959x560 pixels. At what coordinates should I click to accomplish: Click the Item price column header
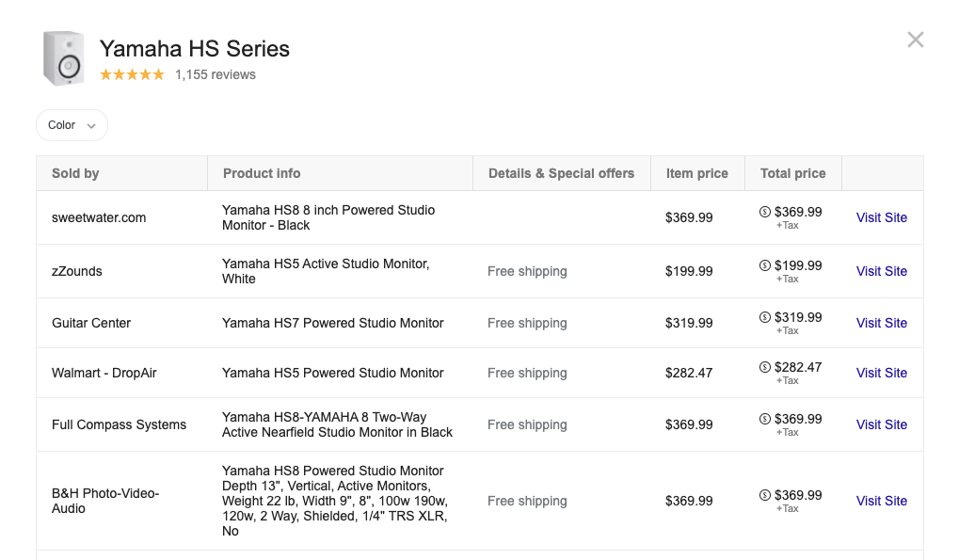pos(696,173)
